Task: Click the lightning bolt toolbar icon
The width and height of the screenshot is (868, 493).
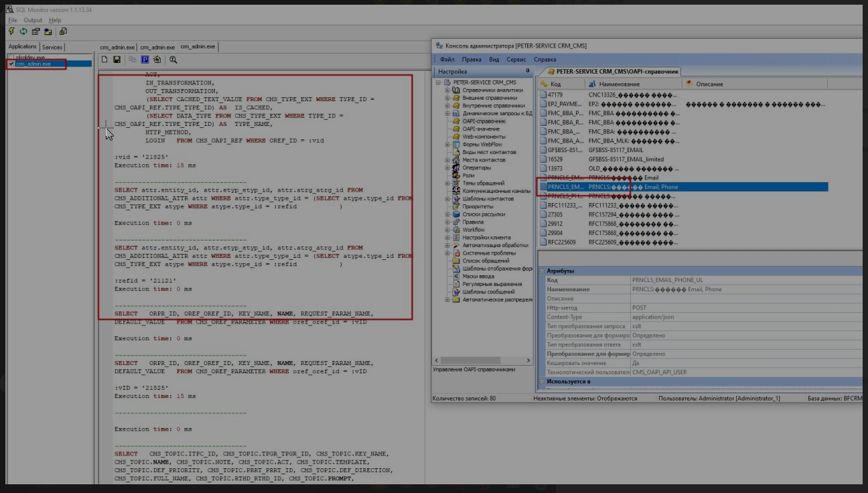Action: pyautogui.click(x=11, y=31)
